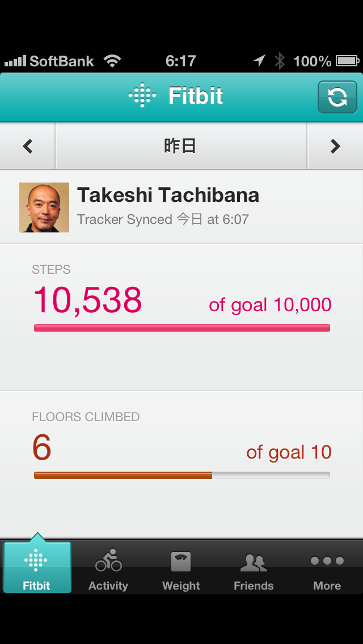Go to previous day arrow
This screenshot has height=644, width=363.
tap(28, 147)
